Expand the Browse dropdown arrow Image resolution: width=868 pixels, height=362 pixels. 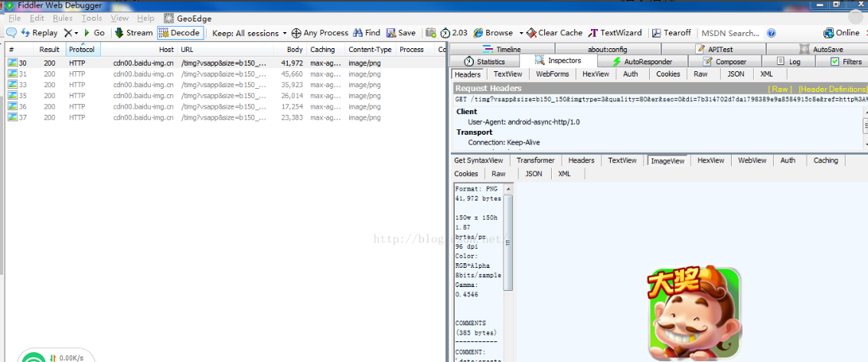point(521,33)
